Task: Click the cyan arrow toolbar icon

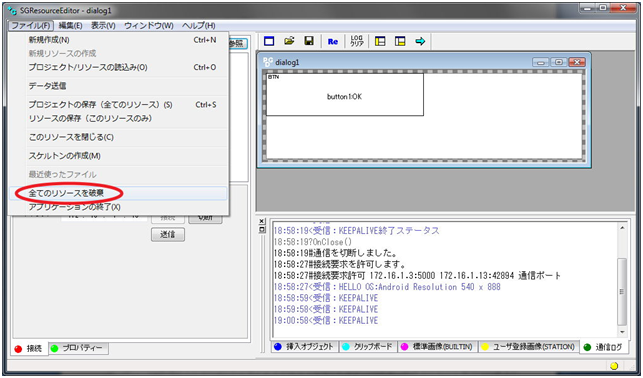Action: click(x=420, y=41)
